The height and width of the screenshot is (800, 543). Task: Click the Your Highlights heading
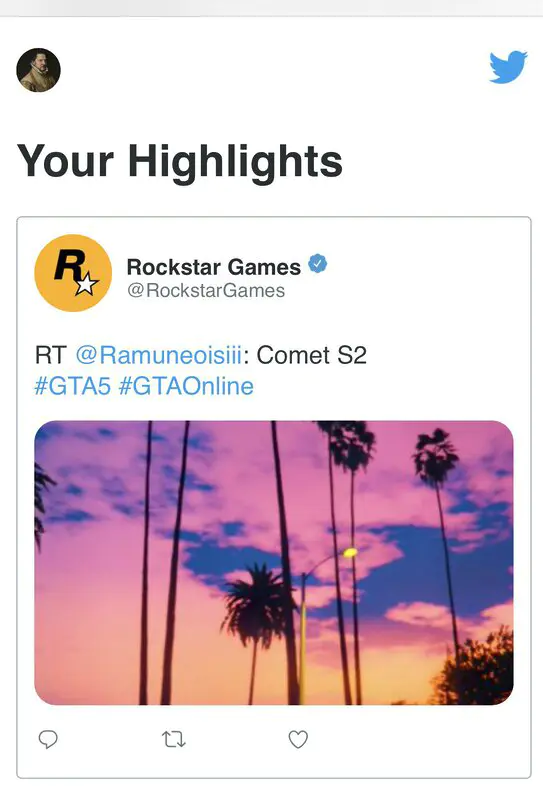click(x=179, y=160)
